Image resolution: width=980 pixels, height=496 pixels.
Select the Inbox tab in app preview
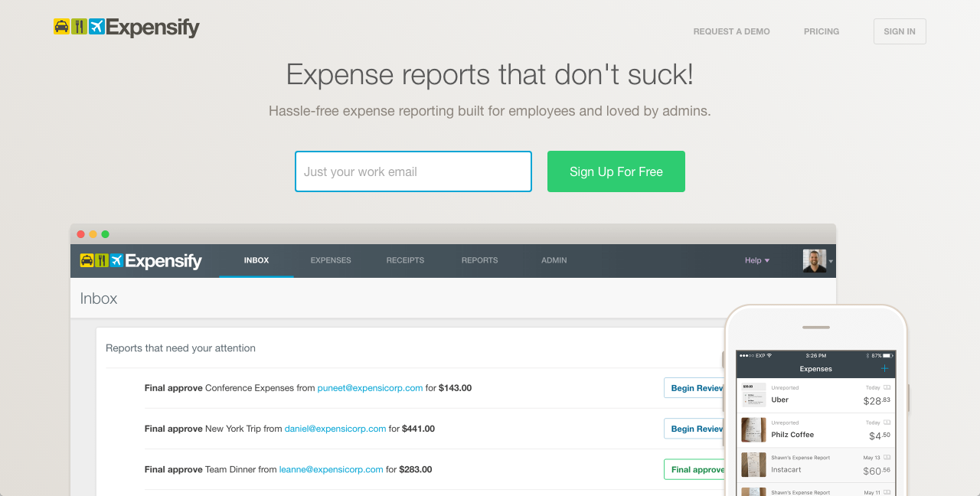tap(256, 260)
